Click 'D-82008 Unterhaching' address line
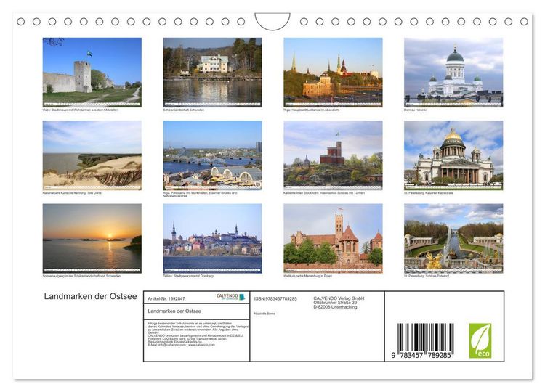The image size is (545, 392). pos(335,306)
